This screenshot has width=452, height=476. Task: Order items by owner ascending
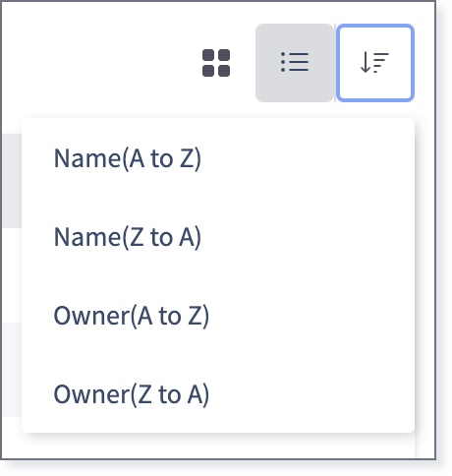click(218, 316)
